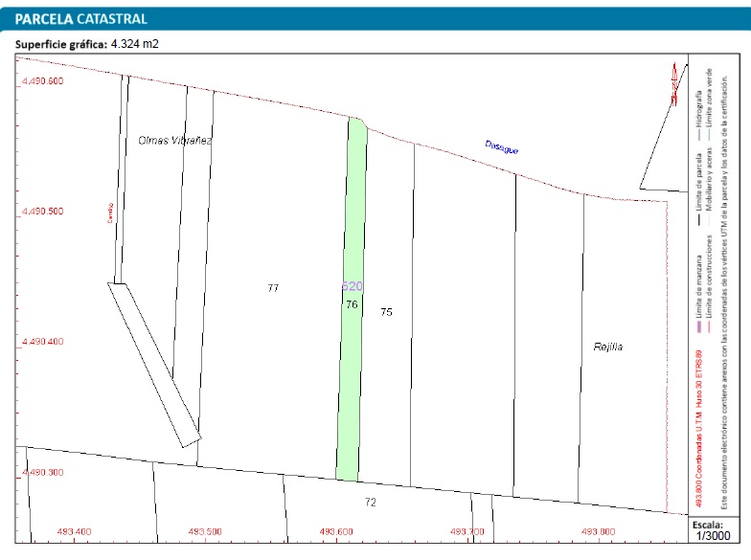Image resolution: width=751 pixels, height=560 pixels.
Task: Click the 'PARCELA CATASTRAL' header title
Action: (81, 18)
